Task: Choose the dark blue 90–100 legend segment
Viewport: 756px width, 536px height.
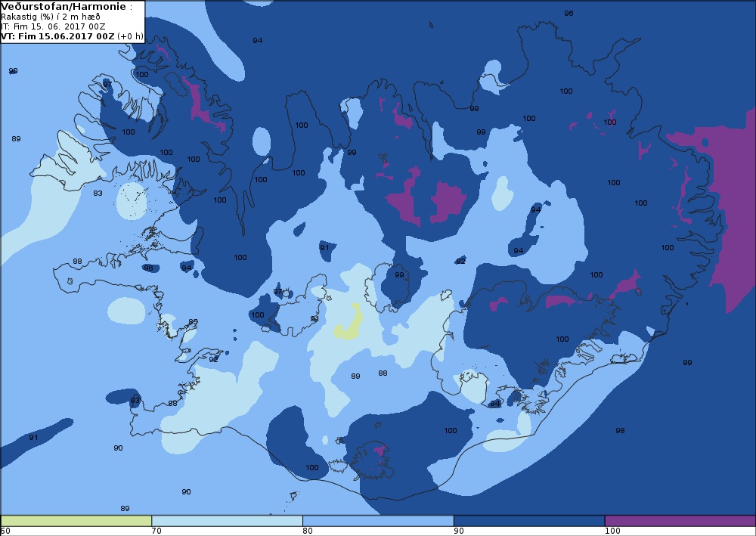Action: pyautogui.click(x=529, y=521)
